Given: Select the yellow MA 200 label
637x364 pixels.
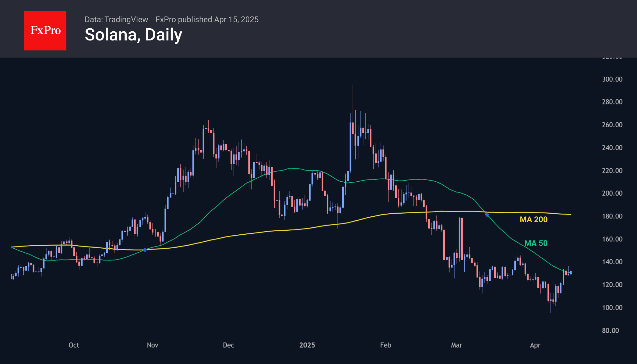Looking at the screenshot, I should (533, 219).
